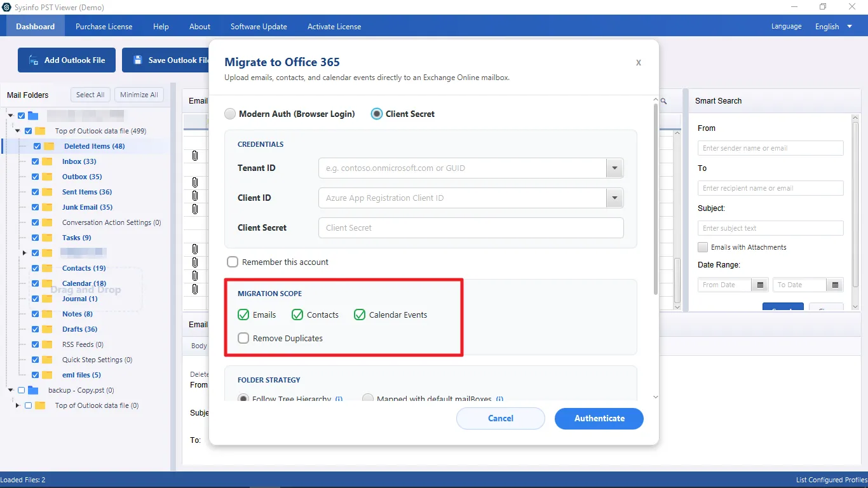The width and height of the screenshot is (868, 488).
Task: Click the Quick Step Settings folder icon
Action: click(47, 360)
